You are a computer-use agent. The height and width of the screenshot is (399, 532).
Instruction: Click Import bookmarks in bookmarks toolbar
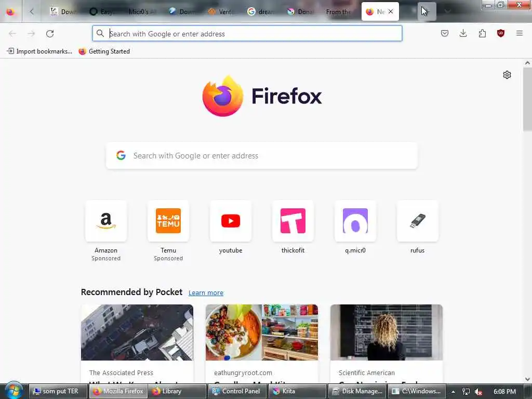coord(39,51)
